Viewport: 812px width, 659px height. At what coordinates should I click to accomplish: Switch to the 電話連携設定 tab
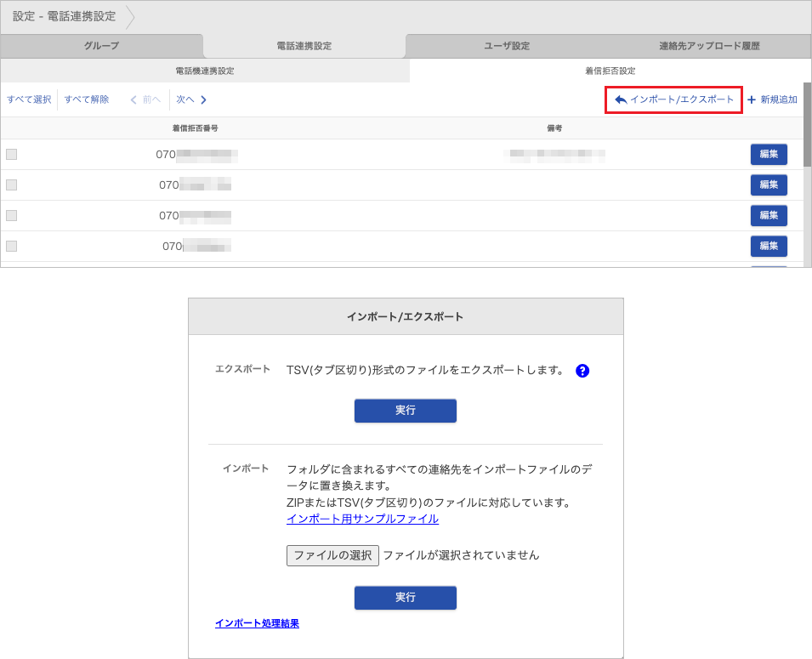click(x=304, y=46)
